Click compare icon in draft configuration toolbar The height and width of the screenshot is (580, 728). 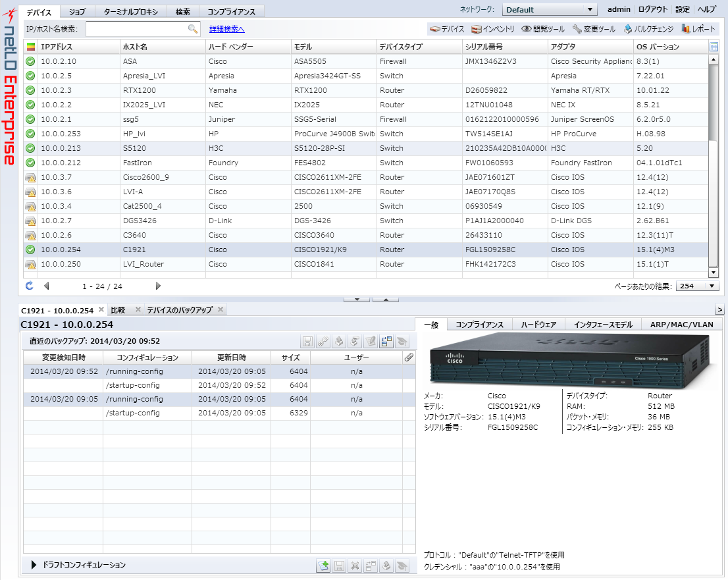tap(371, 566)
